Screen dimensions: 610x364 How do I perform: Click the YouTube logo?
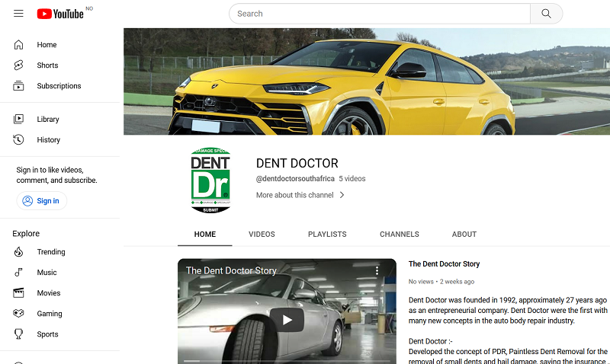coord(60,14)
